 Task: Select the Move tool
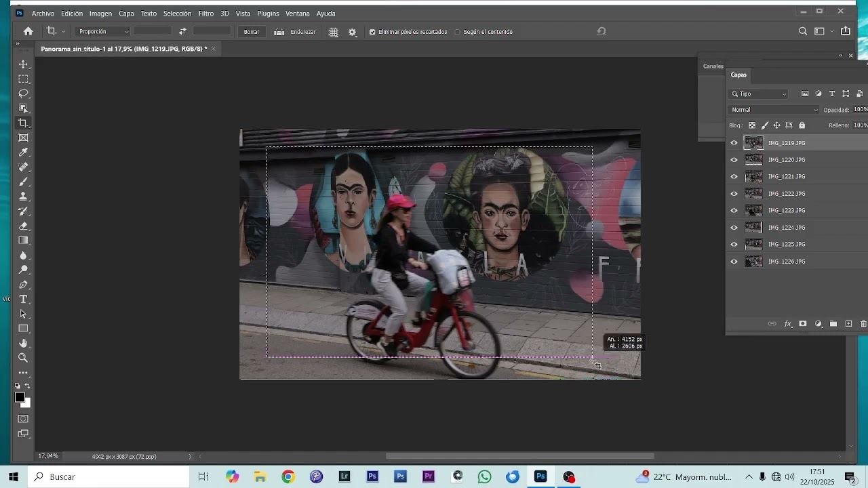(23, 64)
